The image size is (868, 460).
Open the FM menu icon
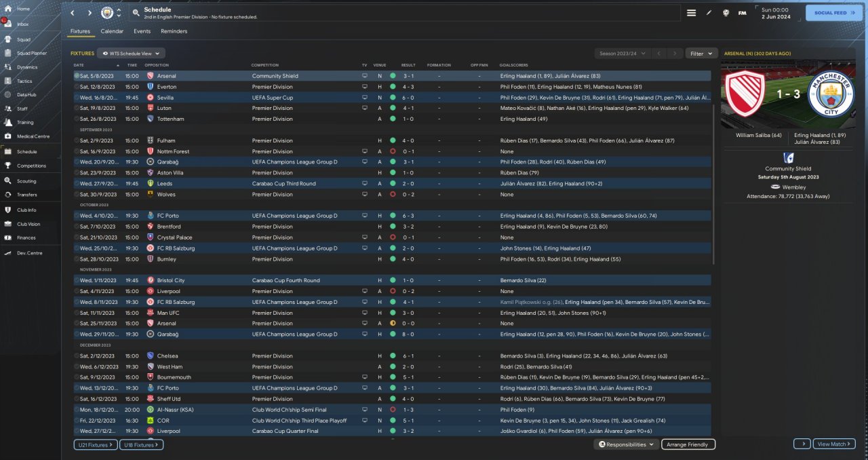(x=743, y=13)
